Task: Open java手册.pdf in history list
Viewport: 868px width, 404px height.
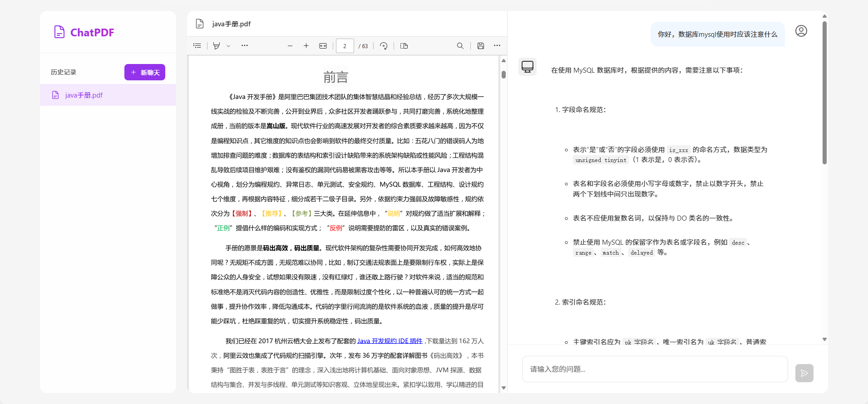Action: coord(108,95)
